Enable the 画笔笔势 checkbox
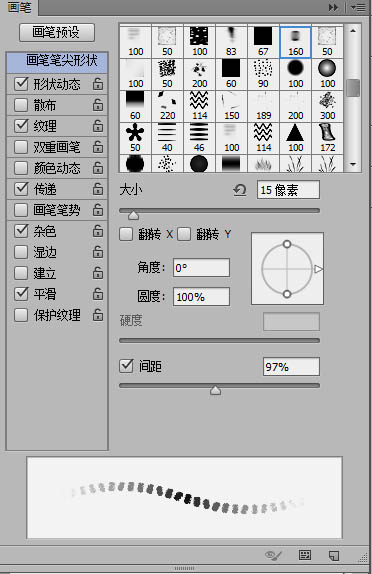Image resolution: width=372 pixels, height=574 pixels. point(21,210)
